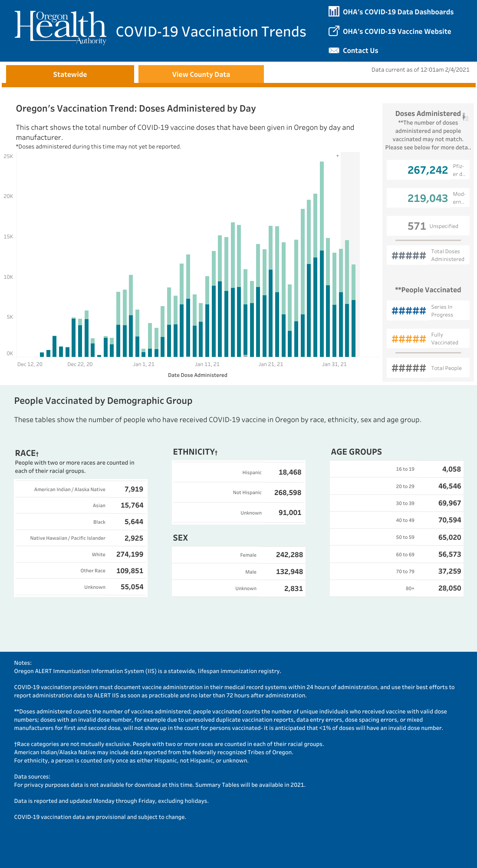Open the View County Data tab
Viewport: 477px width, 868px height.
point(201,74)
